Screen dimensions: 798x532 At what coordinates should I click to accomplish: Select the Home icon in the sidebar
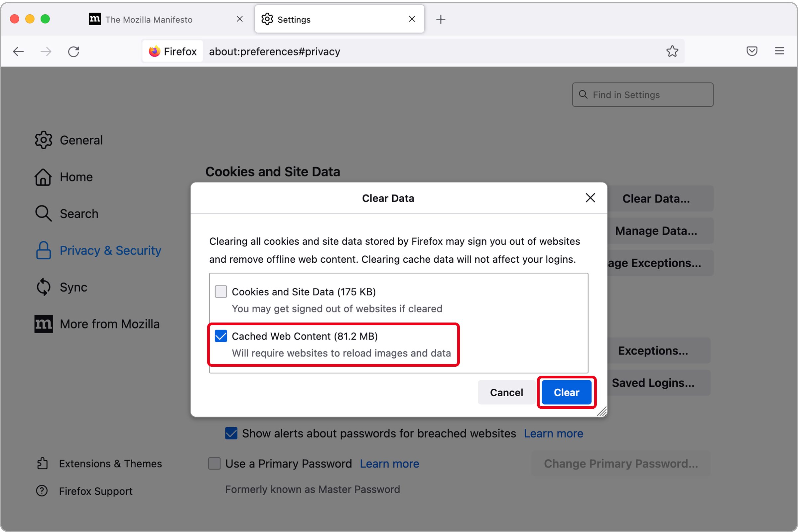tap(44, 177)
